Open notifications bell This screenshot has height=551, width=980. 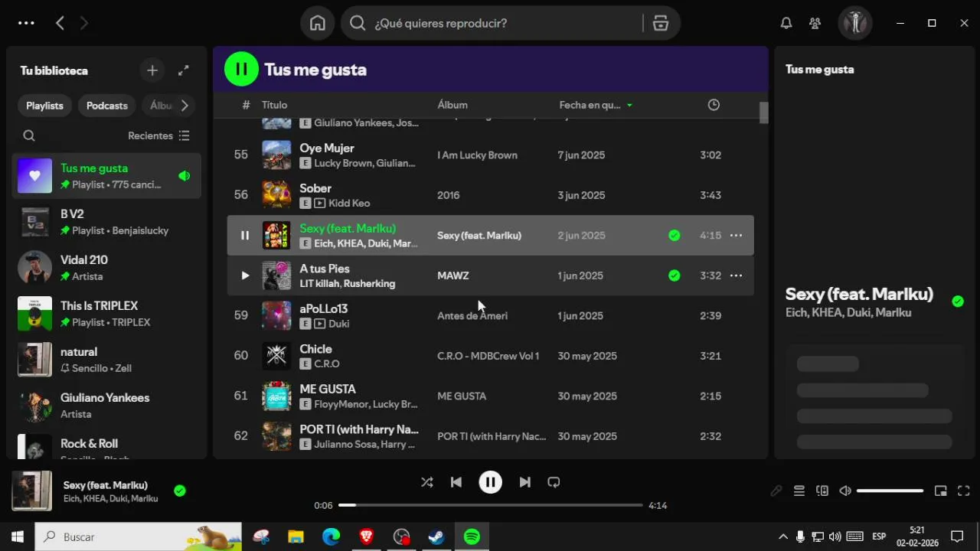click(x=786, y=23)
